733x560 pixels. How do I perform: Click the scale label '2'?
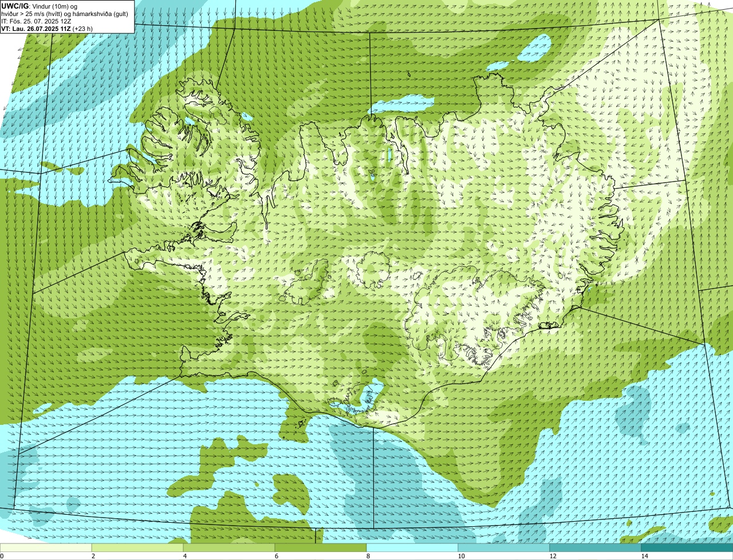[x=93, y=556]
